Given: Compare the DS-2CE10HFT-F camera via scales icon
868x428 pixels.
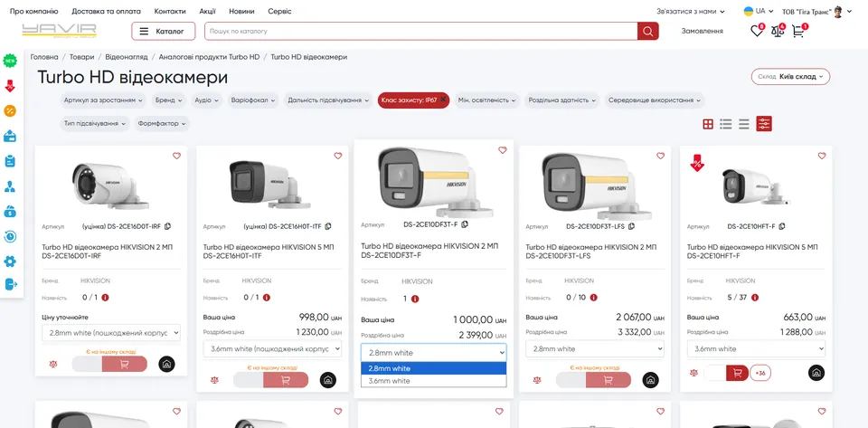Looking at the screenshot, I should (693, 373).
